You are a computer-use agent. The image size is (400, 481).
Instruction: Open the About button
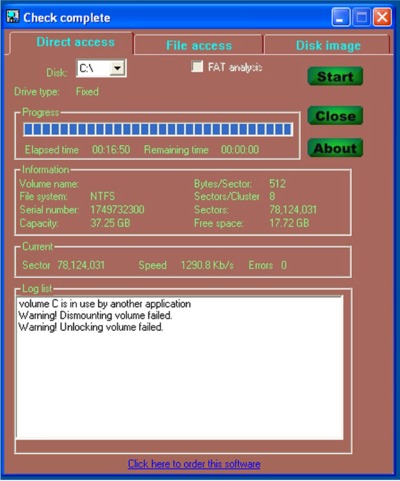(335, 148)
